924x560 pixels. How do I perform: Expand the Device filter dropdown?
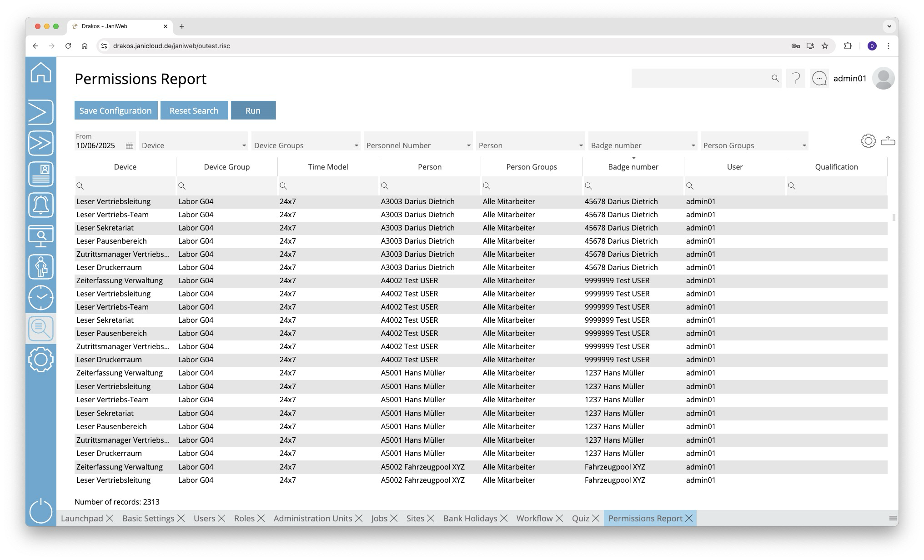(x=244, y=145)
